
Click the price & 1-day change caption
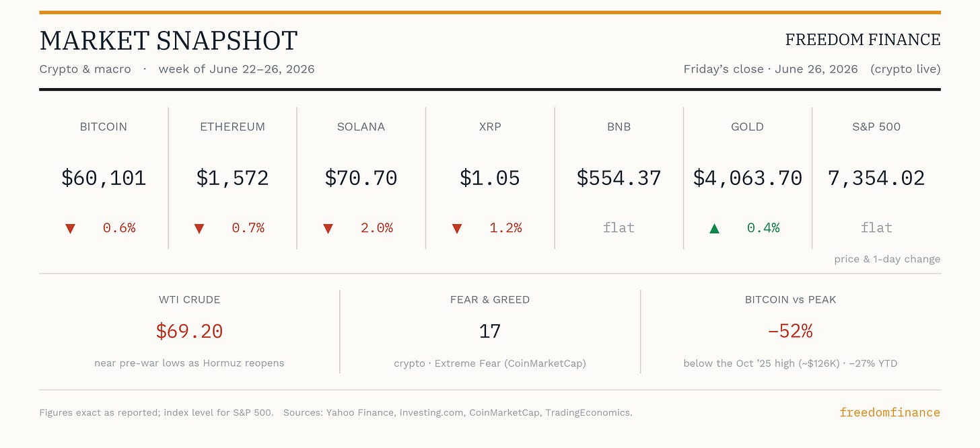(x=887, y=259)
